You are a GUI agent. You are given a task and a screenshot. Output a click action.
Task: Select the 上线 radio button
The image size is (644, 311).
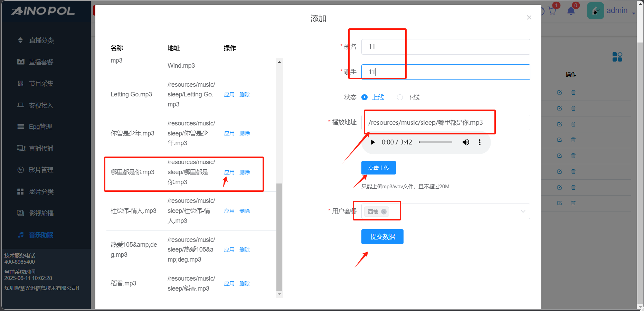[364, 97]
